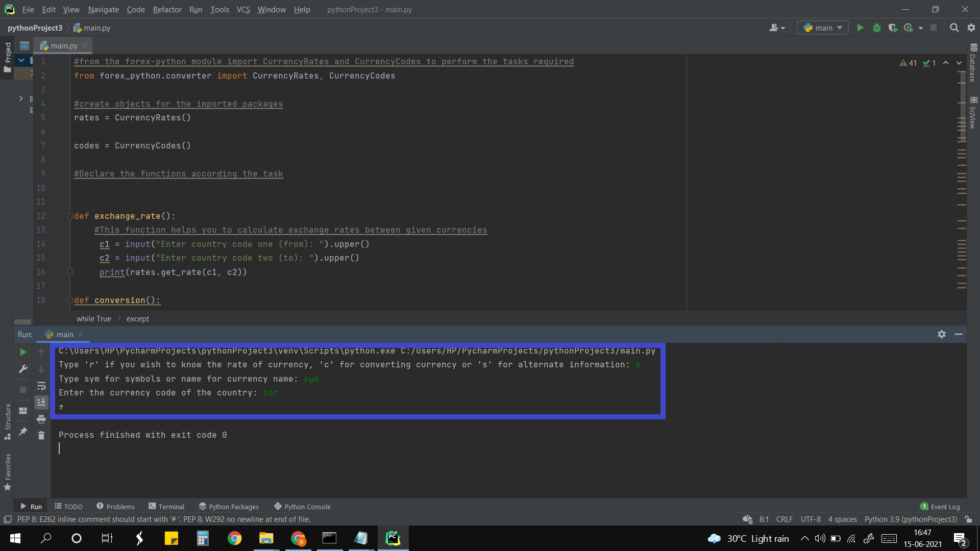Image resolution: width=980 pixels, height=551 pixels.
Task: Toggle the Database tool window
Action: (973, 63)
